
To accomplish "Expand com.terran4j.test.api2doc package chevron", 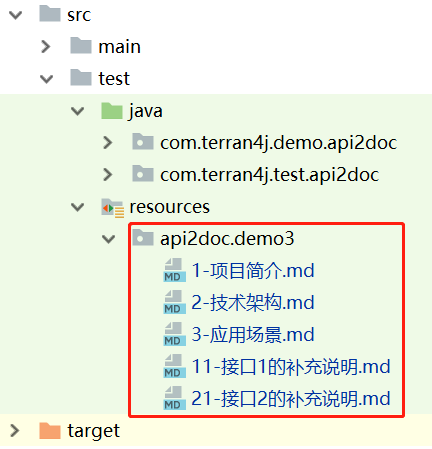I will 108,175.
